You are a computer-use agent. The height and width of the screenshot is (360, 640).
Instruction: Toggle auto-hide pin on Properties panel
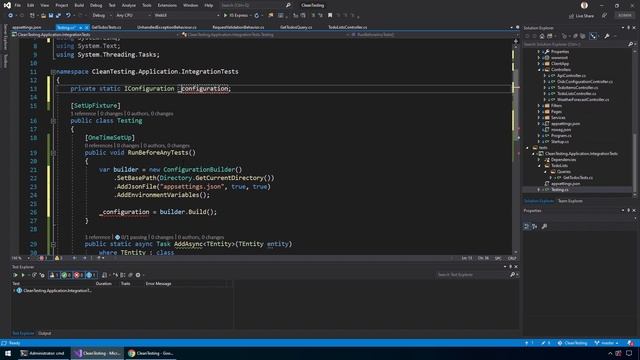[x=629, y=211]
